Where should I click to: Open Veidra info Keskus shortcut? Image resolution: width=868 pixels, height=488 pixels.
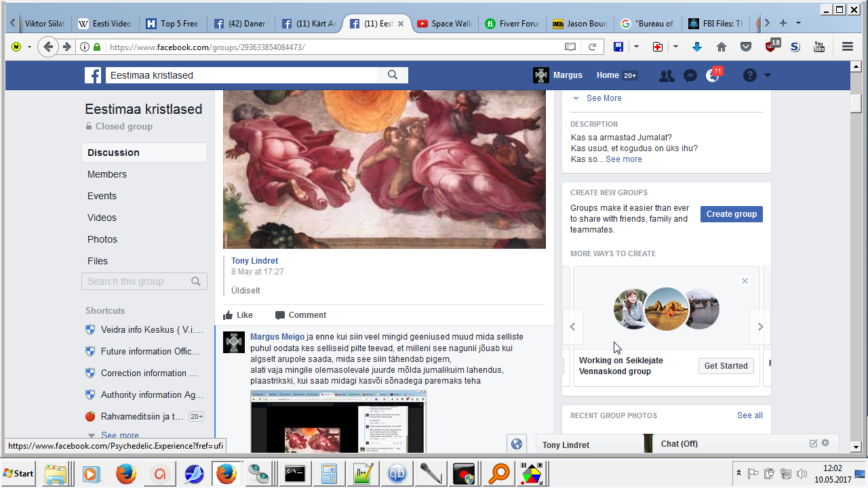[x=144, y=329]
